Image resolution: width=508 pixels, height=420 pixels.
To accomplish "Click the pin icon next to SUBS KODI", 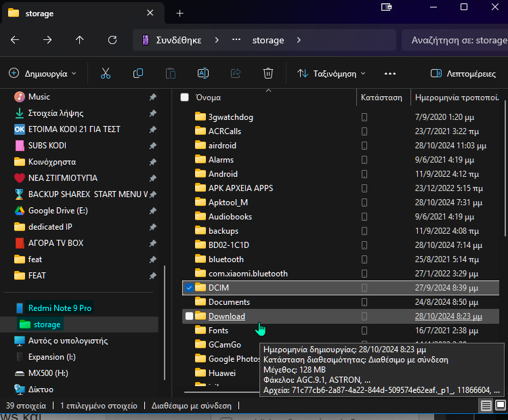I will (x=153, y=146).
